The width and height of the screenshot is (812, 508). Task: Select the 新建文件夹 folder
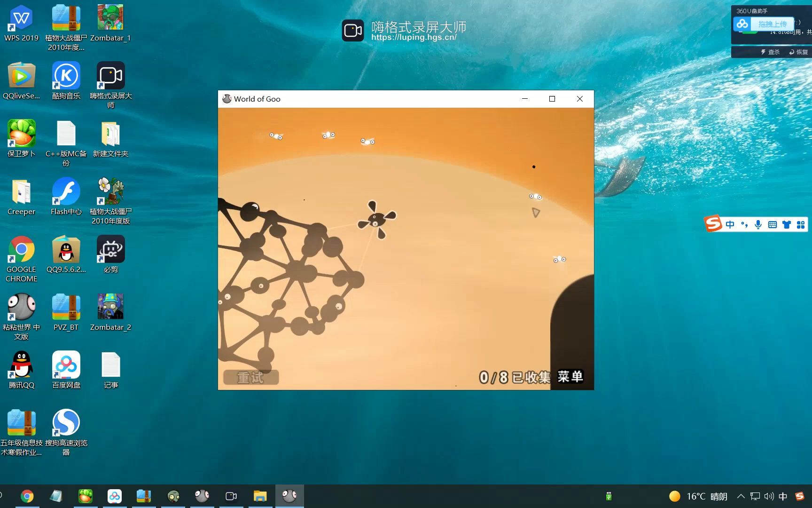pyautogui.click(x=110, y=139)
